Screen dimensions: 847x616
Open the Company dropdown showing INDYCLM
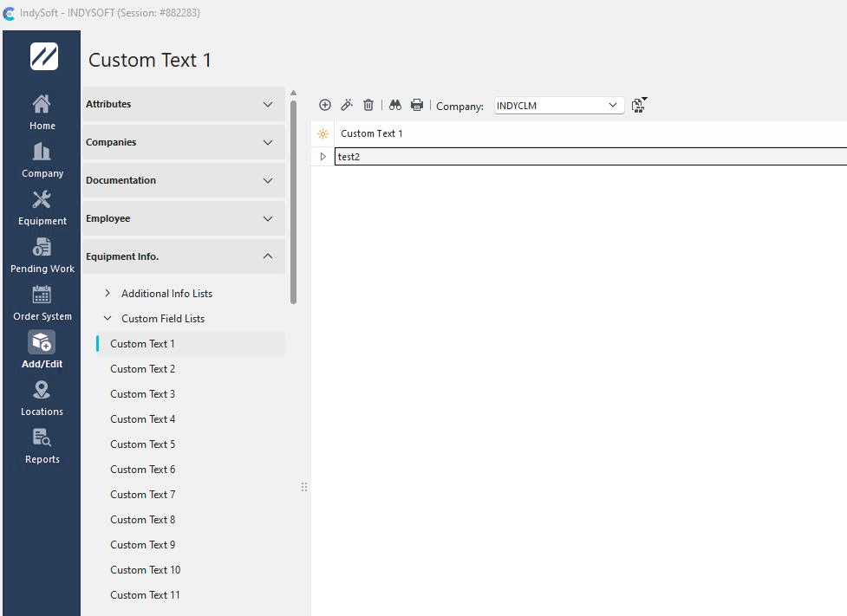(559, 106)
